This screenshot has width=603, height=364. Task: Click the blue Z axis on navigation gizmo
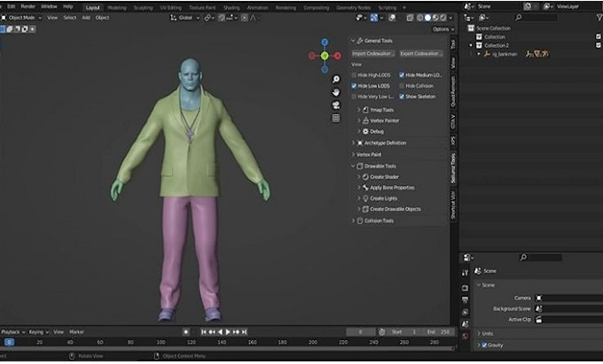[325, 43]
